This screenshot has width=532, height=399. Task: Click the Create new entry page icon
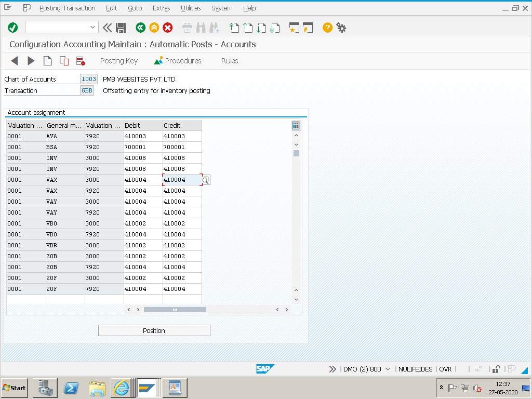click(x=47, y=61)
